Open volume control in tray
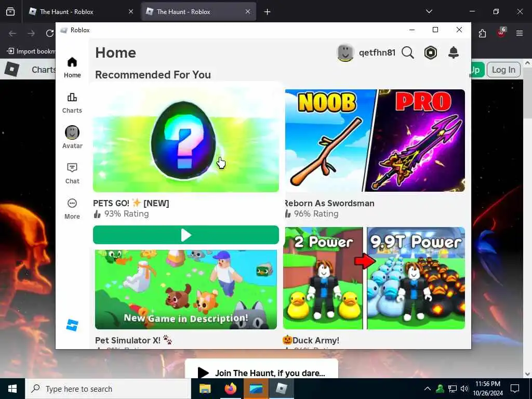Screen dimensions: 532x399 click(x=464, y=389)
